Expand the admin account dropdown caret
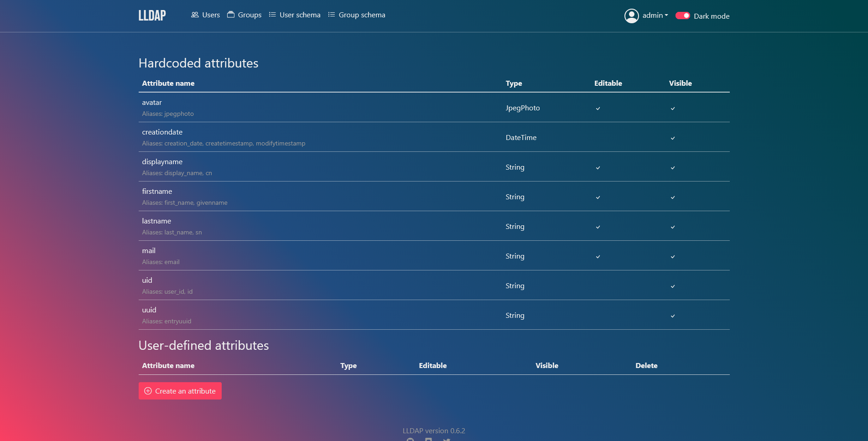This screenshot has height=441, width=868. click(x=666, y=16)
